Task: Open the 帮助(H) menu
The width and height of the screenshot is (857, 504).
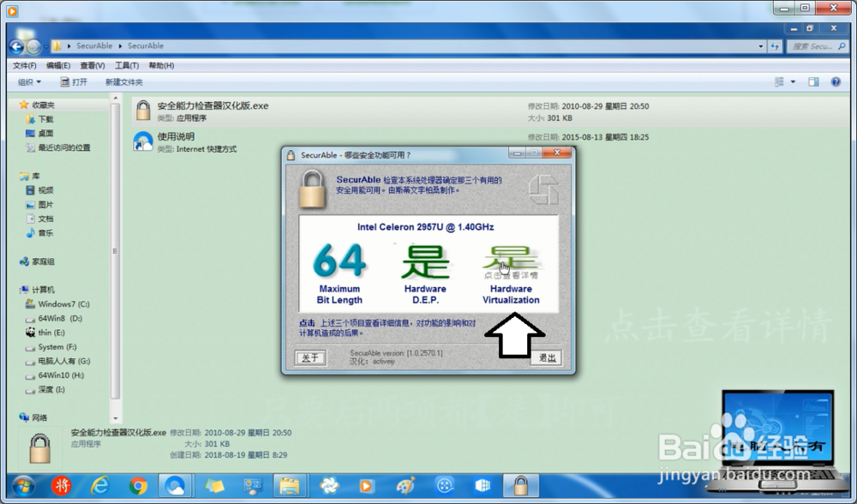Action: coord(161,66)
